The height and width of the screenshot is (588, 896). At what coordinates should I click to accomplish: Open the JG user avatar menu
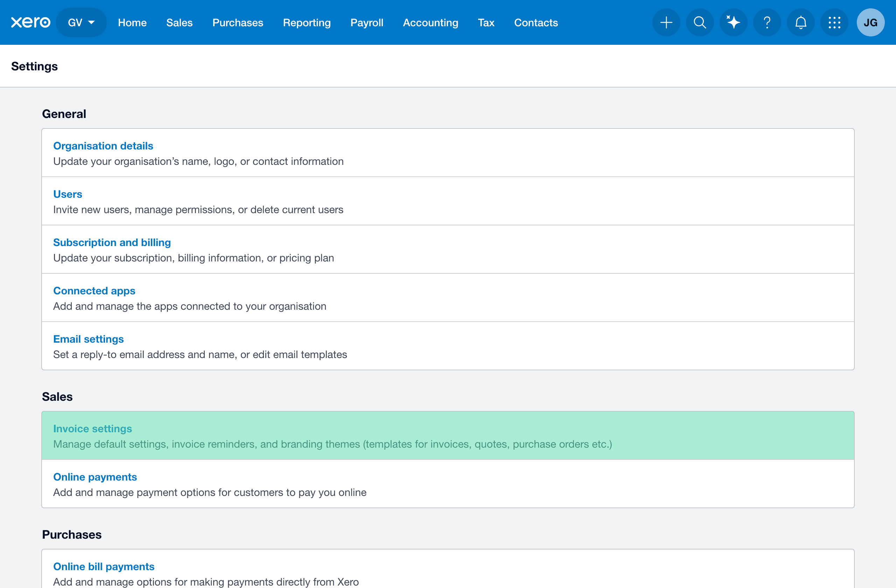(870, 23)
